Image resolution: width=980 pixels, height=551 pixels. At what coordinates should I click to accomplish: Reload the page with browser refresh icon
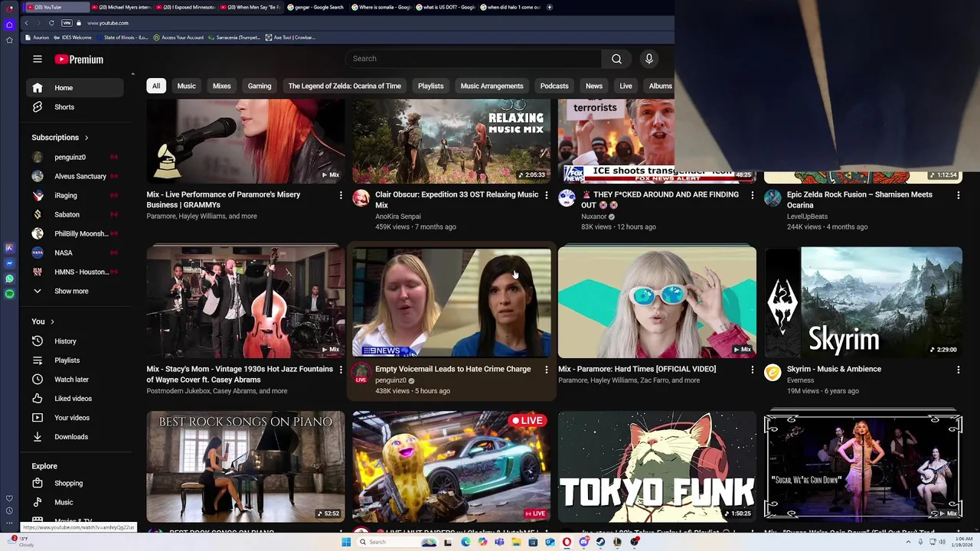(x=51, y=23)
